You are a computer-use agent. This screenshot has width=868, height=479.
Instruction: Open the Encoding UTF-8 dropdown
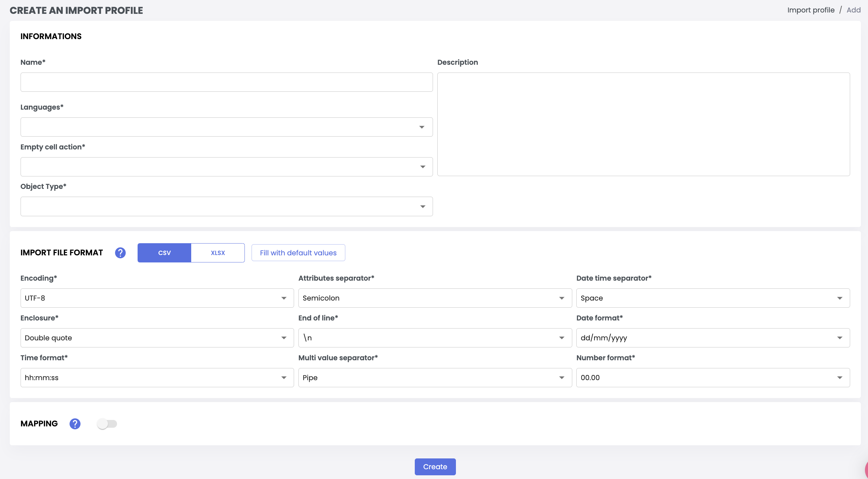(x=157, y=298)
